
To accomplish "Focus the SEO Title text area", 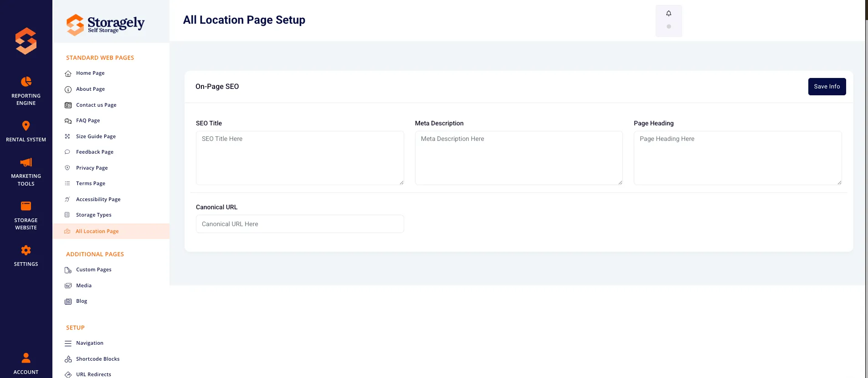I will [x=300, y=158].
